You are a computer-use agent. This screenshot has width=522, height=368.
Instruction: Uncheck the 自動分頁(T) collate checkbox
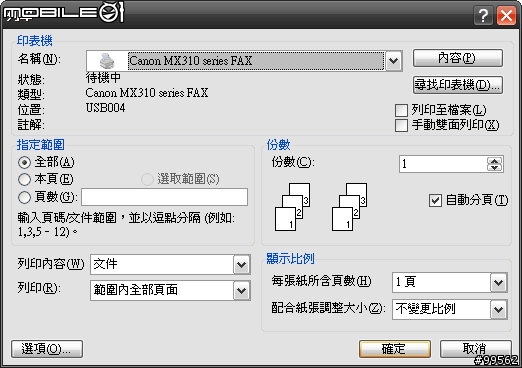pyautogui.click(x=435, y=201)
